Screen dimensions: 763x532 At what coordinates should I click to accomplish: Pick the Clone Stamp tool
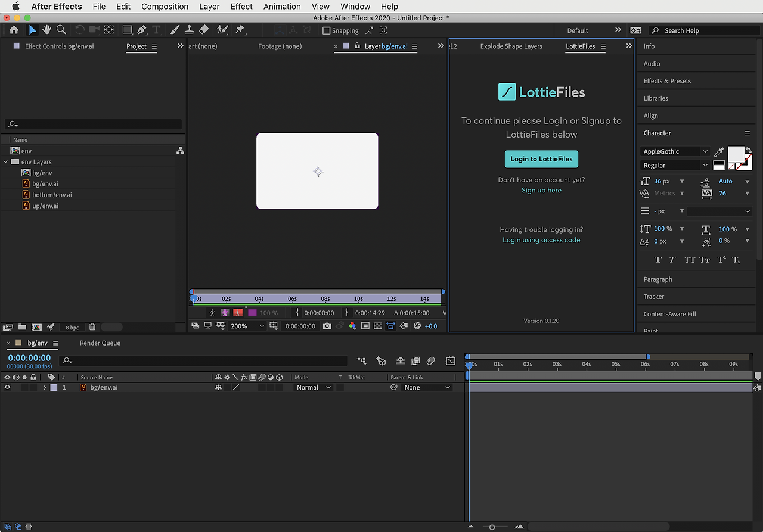189,30
